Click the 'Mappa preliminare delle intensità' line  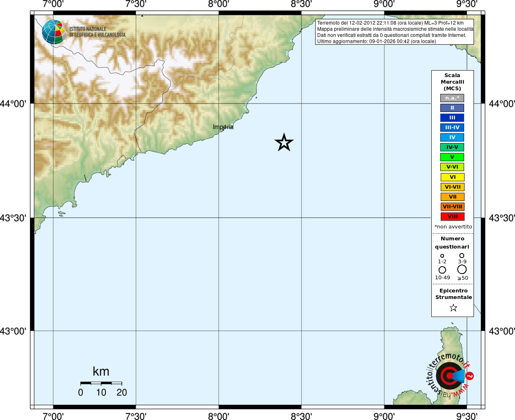pos(395,29)
